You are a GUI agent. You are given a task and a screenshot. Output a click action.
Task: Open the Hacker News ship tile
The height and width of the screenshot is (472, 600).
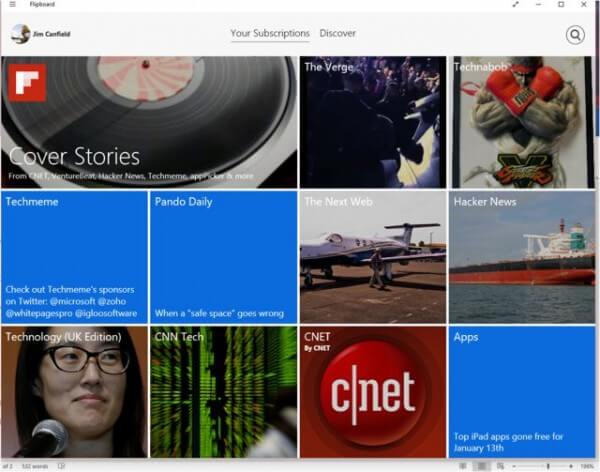coord(522,257)
